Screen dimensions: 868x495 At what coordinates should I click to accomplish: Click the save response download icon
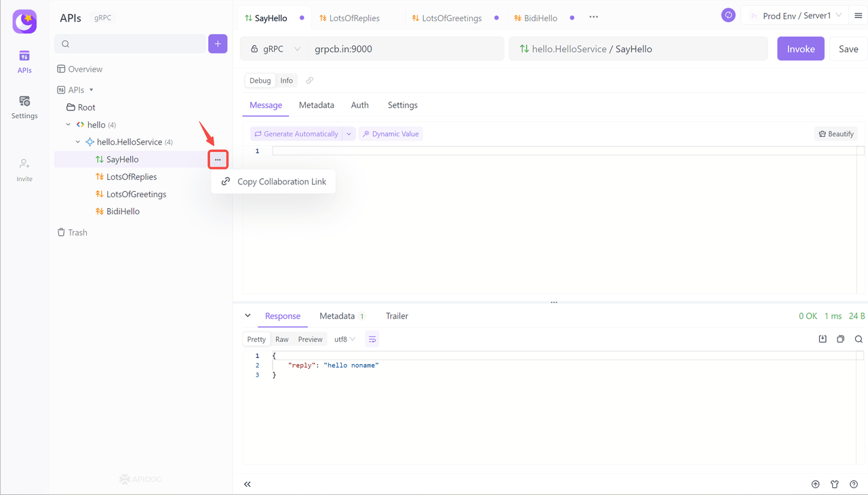click(823, 338)
